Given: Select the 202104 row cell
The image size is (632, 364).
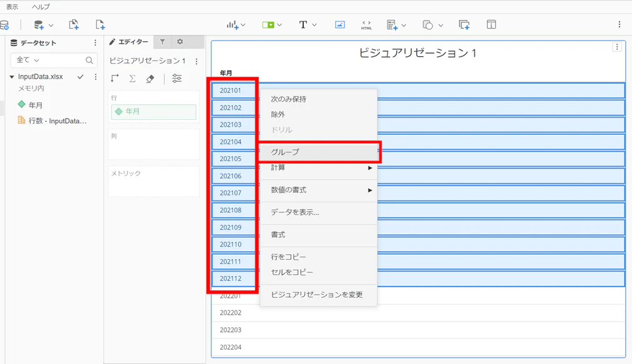Looking at the screenshot, I should (231, 142).
